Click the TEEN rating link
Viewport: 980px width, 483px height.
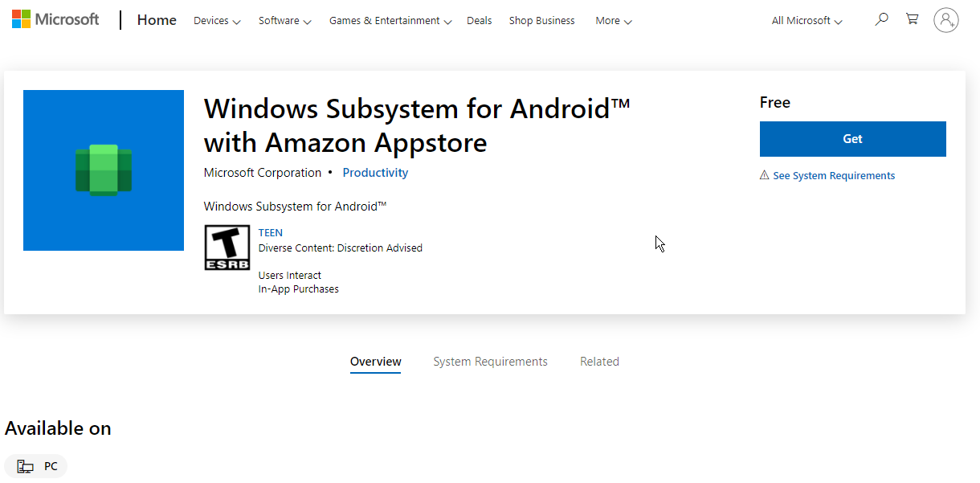click(x=271, y=233)
